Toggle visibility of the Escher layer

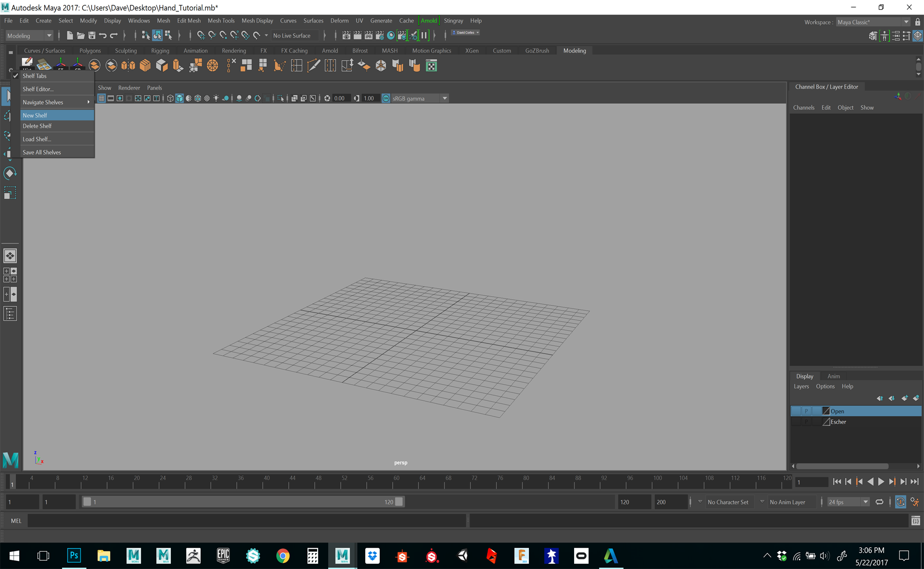pos(795,422)
